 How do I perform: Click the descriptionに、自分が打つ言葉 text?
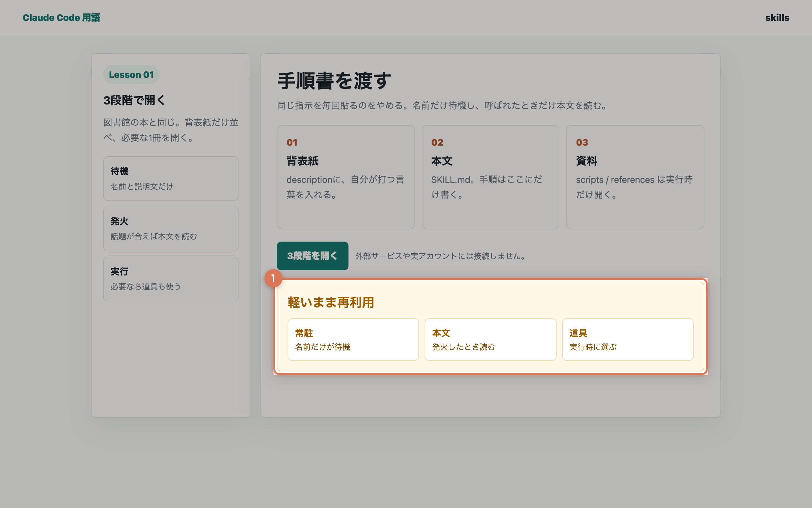click(345, 187)
